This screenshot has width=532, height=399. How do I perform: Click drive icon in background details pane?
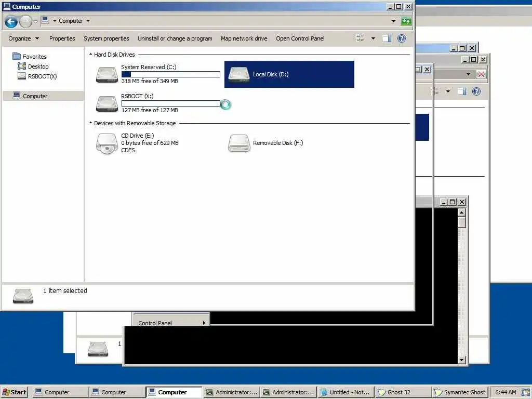pos(98,349)
